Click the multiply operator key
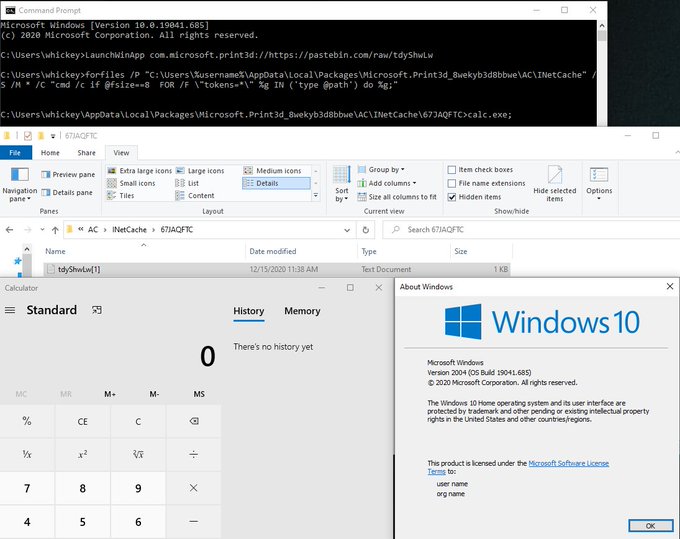This screenshot has width=680, height=539. [194, 488]
